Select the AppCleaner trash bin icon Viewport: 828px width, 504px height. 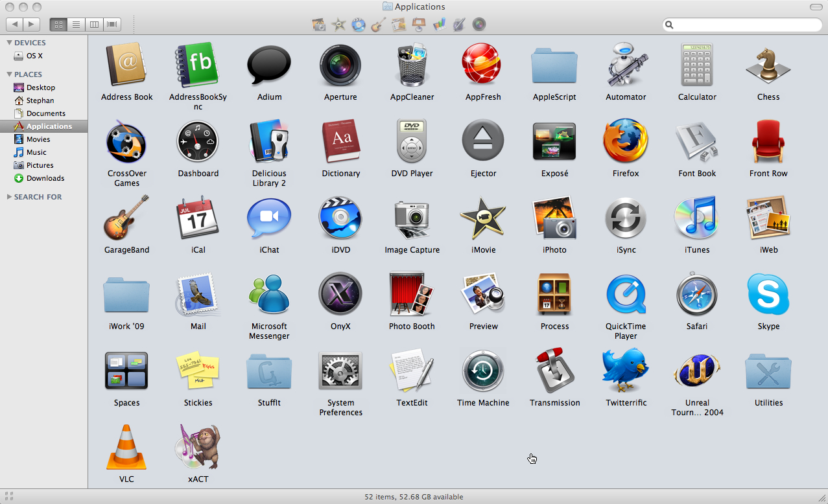pyautogui.click(x=412, y=65)
